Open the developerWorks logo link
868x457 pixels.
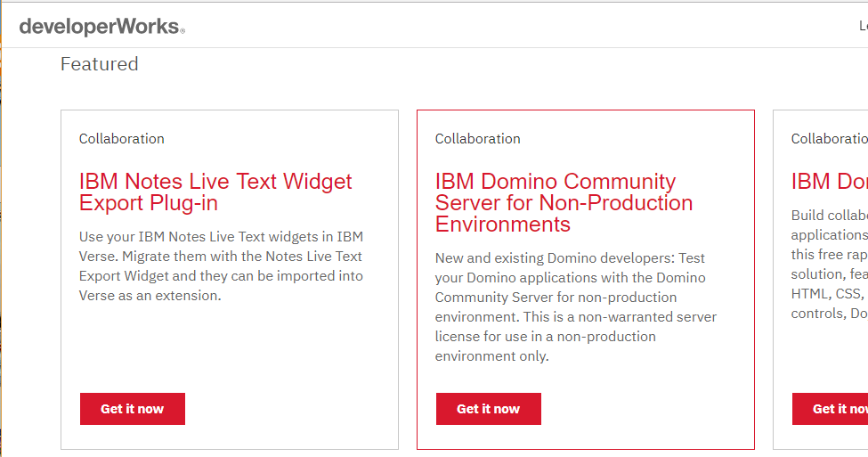coord(101,27)
